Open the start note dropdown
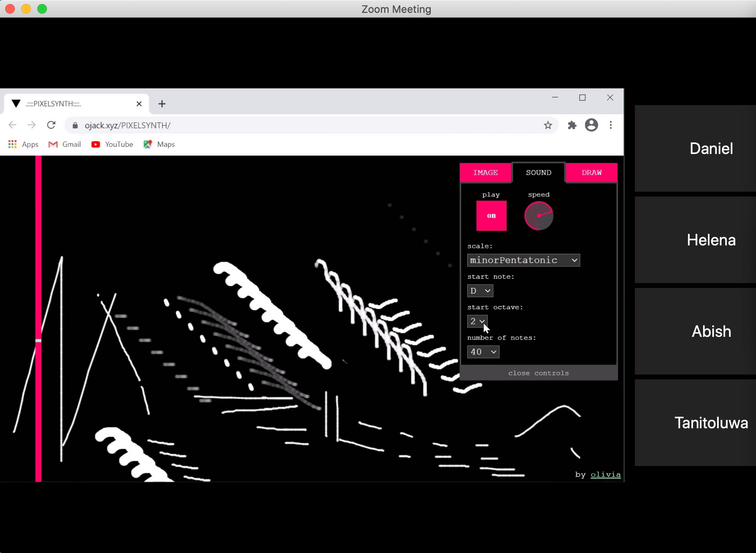The width and height of the screenshot is (756, 553). [x=480, y=291]
